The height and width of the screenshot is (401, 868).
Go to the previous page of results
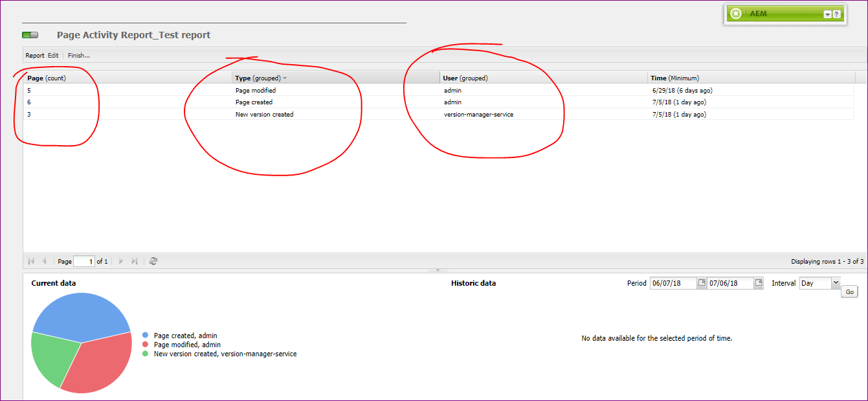click(x=44, y=261)
